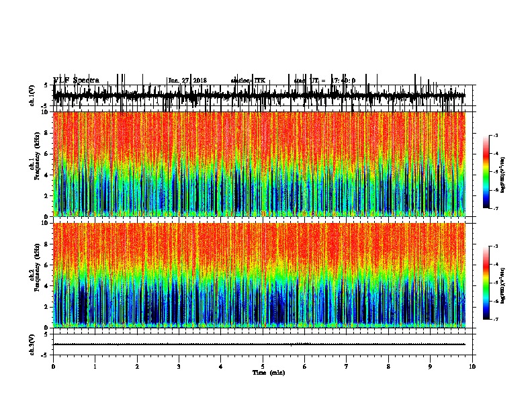Click the 5 tick on ch.1(V) axis
The height and width of the screenshot is (411, 532).
point(46,85)
